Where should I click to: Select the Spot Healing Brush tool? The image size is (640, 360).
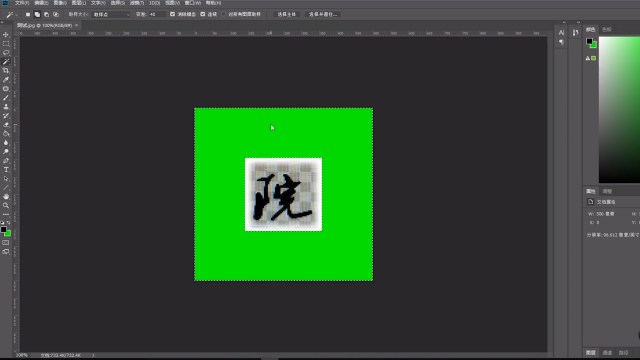point(6,89)
